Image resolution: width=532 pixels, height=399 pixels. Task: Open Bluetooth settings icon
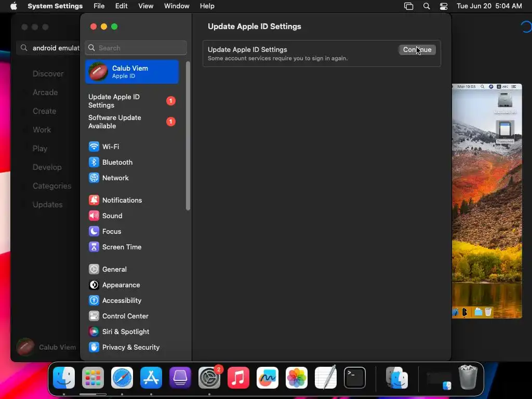coord(94,162)
